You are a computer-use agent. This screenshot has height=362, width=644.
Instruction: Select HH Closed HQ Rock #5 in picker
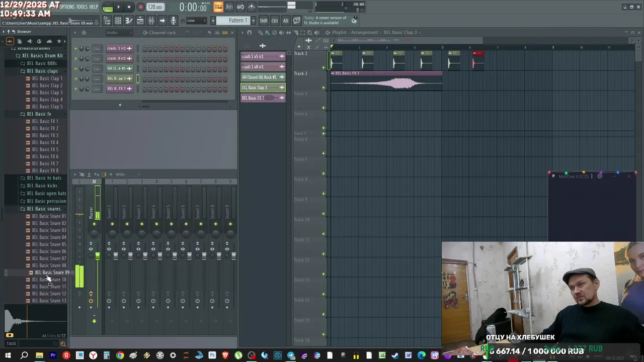(263, 77)
